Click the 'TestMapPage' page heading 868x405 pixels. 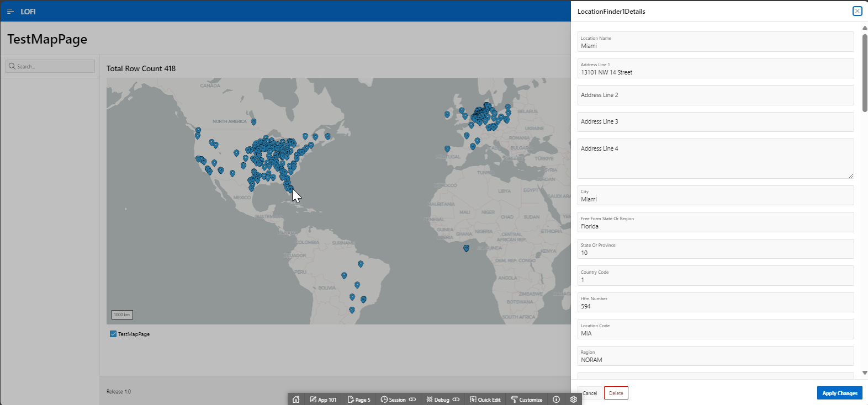[47, 39]
